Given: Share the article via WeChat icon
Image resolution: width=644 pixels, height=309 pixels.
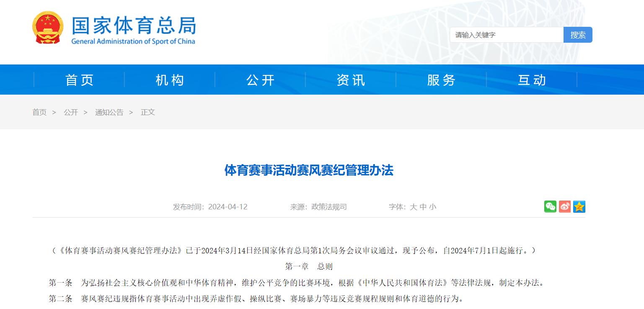Looking at the screenshot, I should point(550,206).
